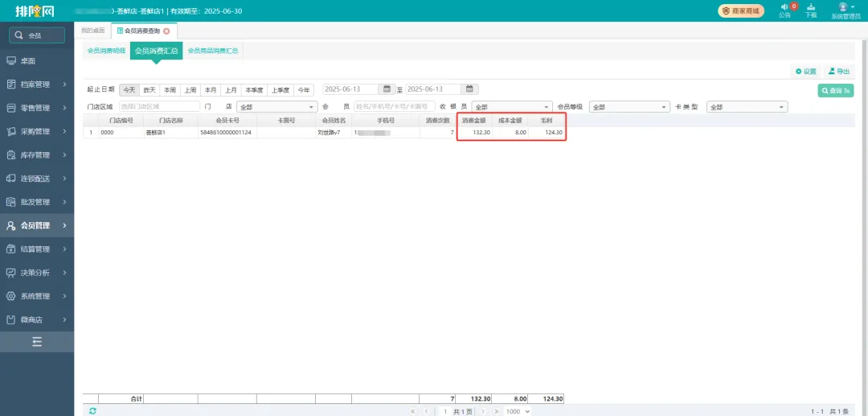The height and width of the screenshot is (416, 868).
Task: Click the 设置 settings button
Action: coord(806,72)
